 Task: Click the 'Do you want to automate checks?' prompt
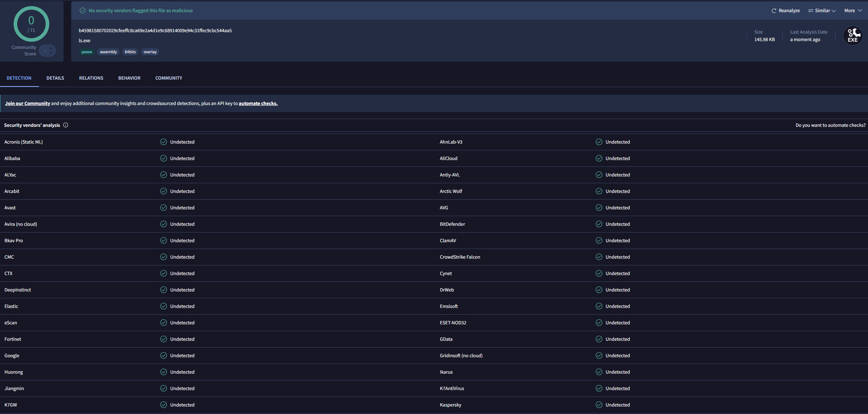(x=830, y=125)
